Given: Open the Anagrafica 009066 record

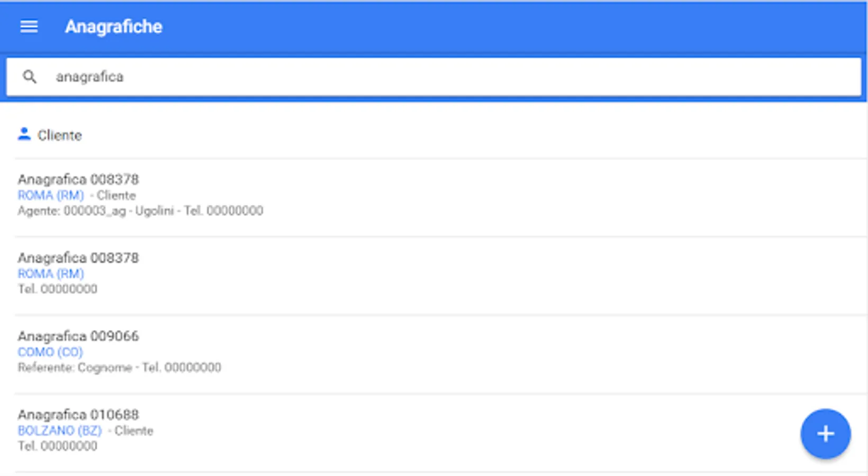Looking at the screenshot, I should point(78,336).
